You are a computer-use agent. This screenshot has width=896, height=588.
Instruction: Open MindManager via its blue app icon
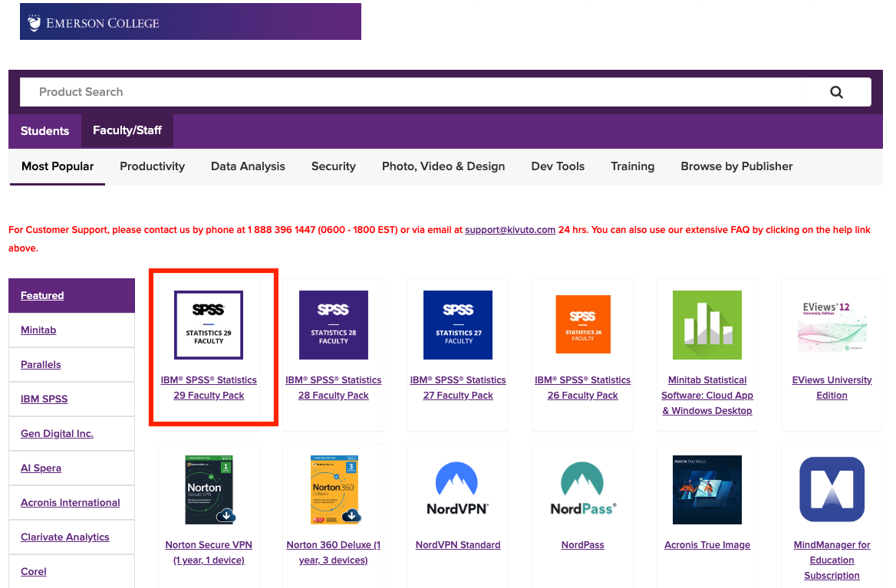pyautogui.click(x=832, y=489)
